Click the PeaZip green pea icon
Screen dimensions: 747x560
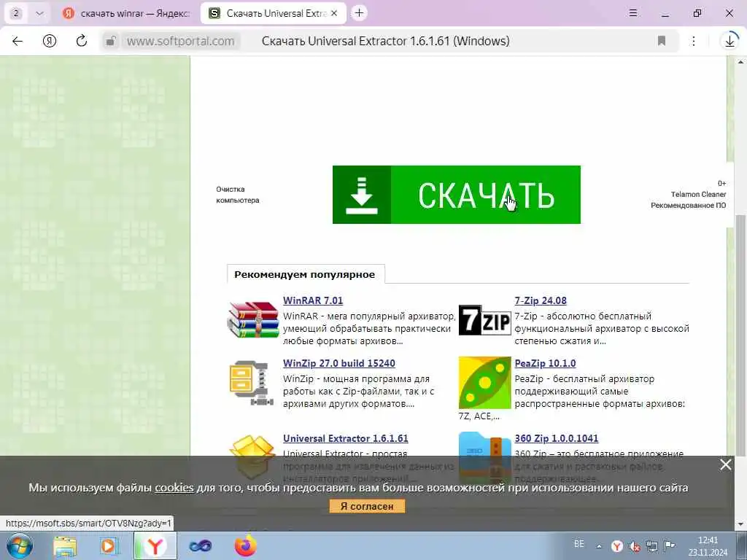[484, 383]
